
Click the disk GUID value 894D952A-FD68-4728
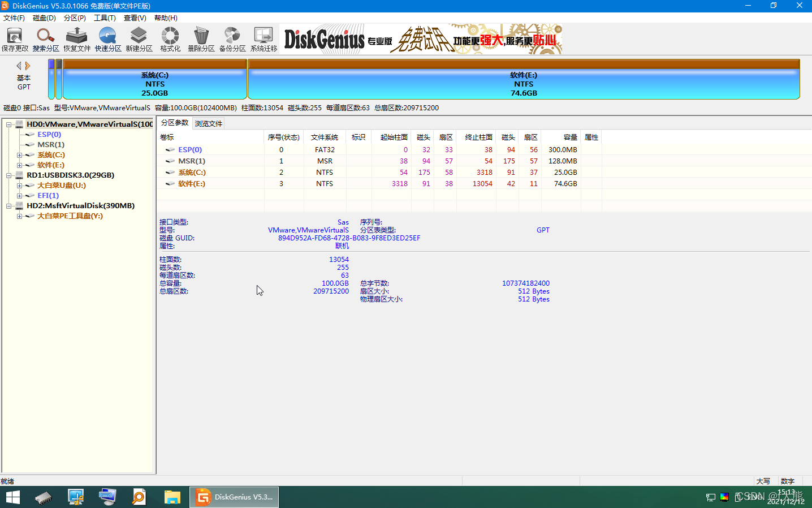(x=349, y=238)
